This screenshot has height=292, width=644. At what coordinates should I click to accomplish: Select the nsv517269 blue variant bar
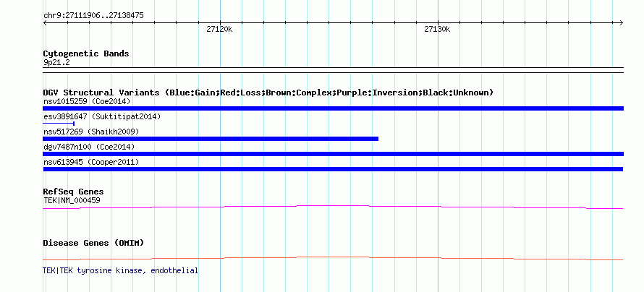[211, 139]
